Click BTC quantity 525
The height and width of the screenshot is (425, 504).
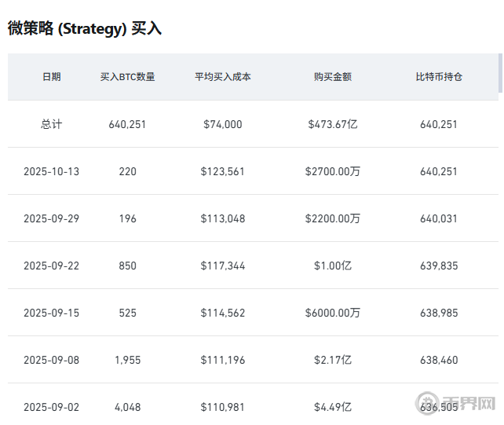pyautogui.click(x=128, y=313)
